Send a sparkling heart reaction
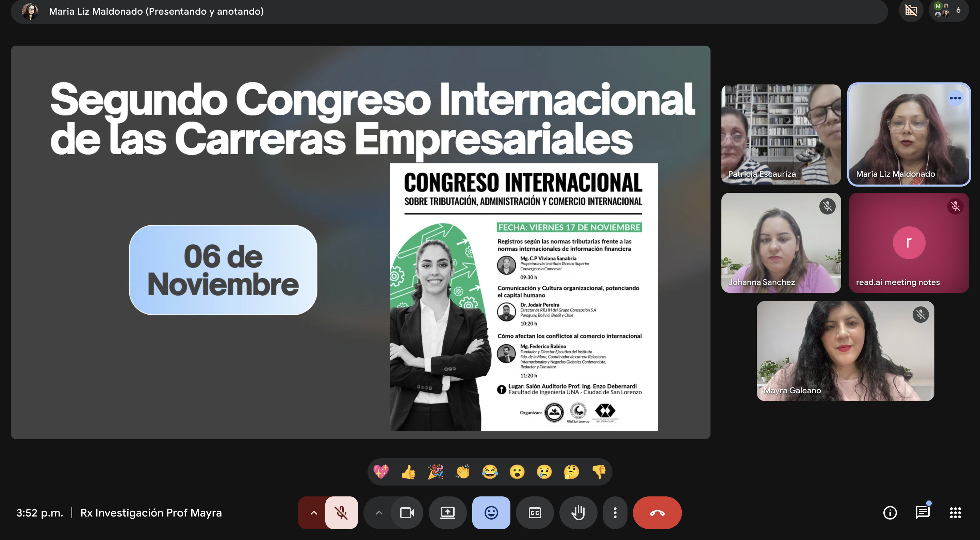Image resolution: width=980 pixels, height=540 pixels. [x=381, y=472]
